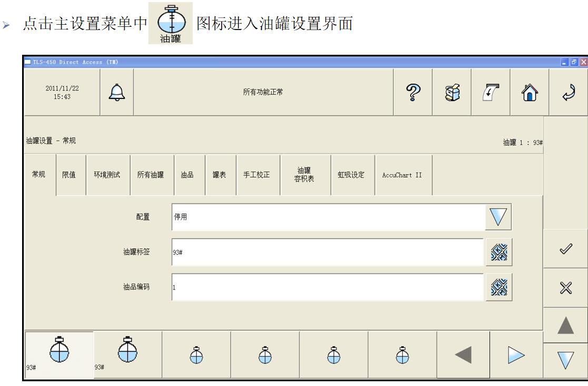Confirm settings with the checkmark button
The width and height of the screenshot is (588, 386).
click(x=565, y=249)
